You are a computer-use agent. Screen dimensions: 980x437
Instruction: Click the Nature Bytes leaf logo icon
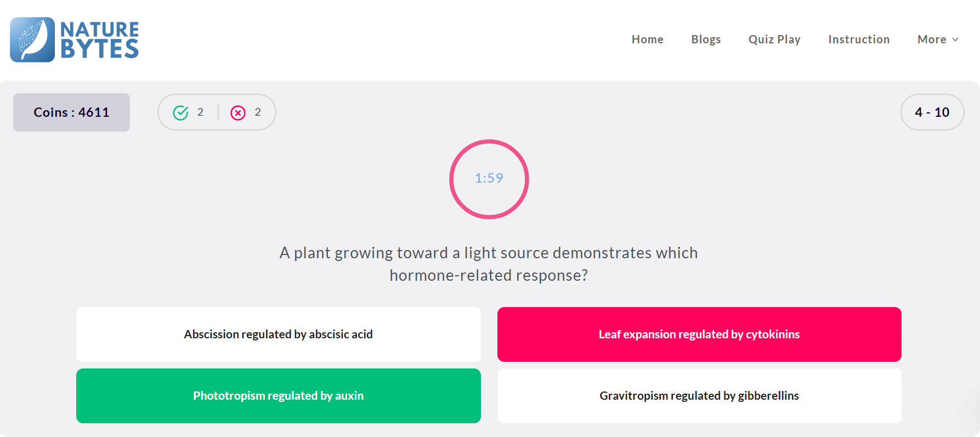(32, 39)
